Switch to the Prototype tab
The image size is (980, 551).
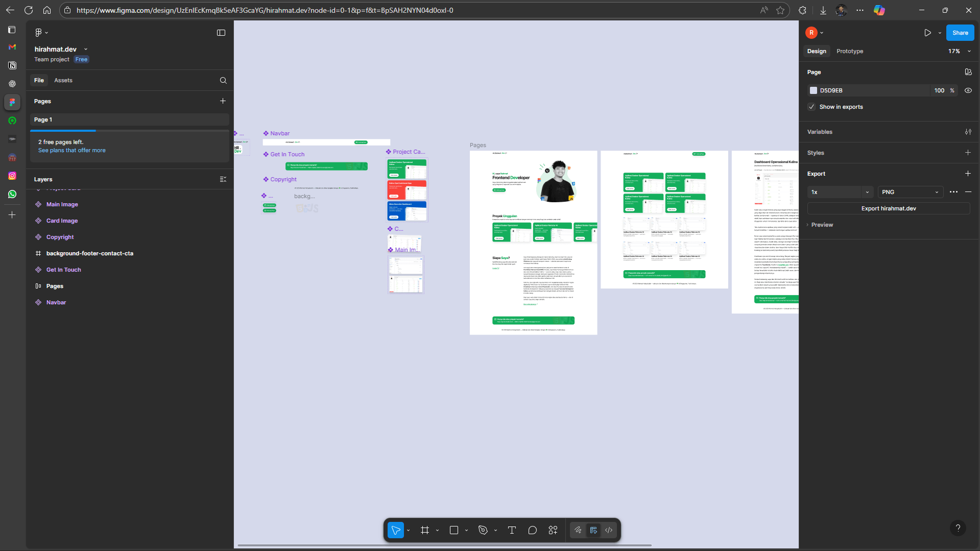tap(849, 51)
